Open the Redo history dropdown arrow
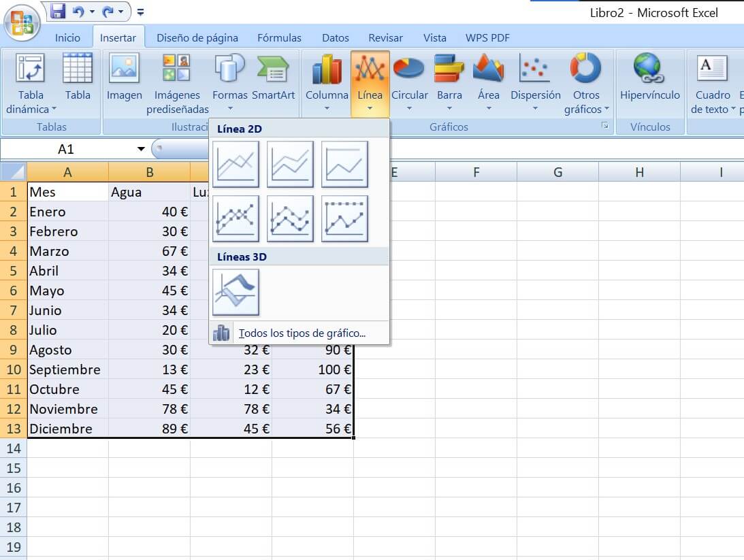This screenshot has height=560, width=744. (121, 12)
